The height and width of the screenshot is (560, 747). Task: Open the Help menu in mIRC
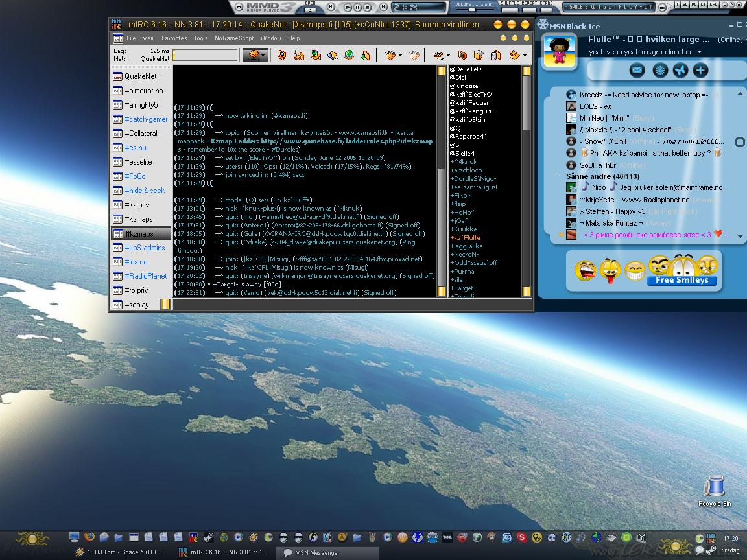pos(294,38)
